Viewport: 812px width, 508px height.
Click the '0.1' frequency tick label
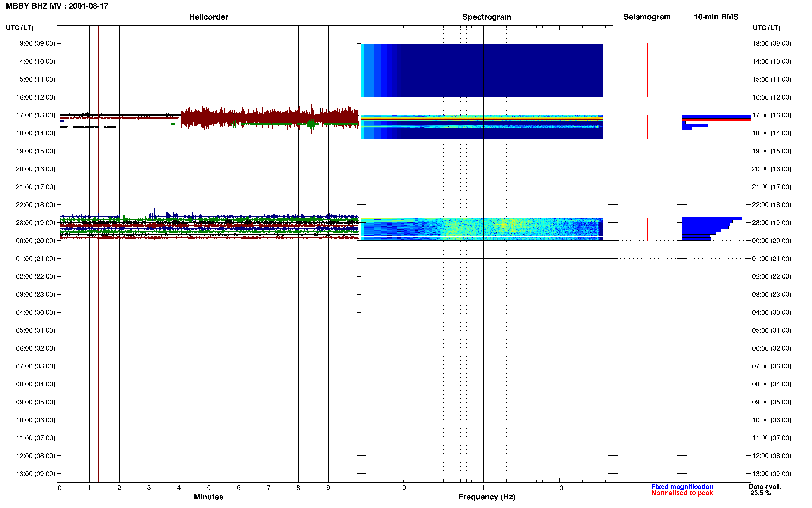click(x=407, y=487)
